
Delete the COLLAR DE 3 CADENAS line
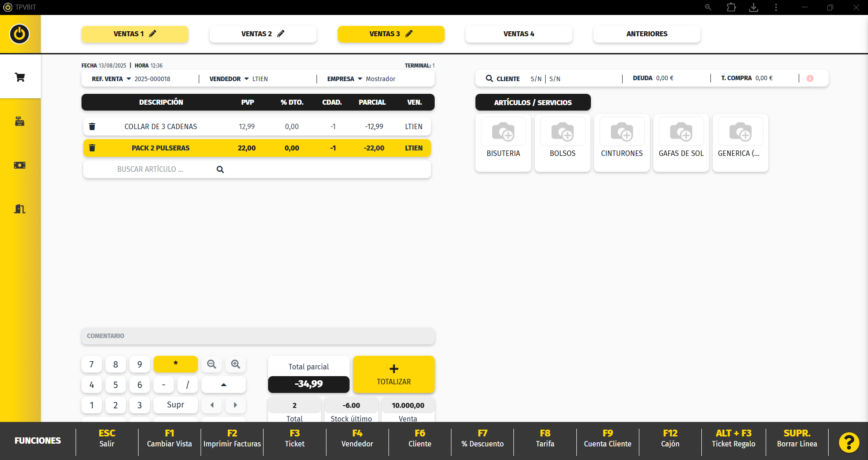(x=92, y=126)
